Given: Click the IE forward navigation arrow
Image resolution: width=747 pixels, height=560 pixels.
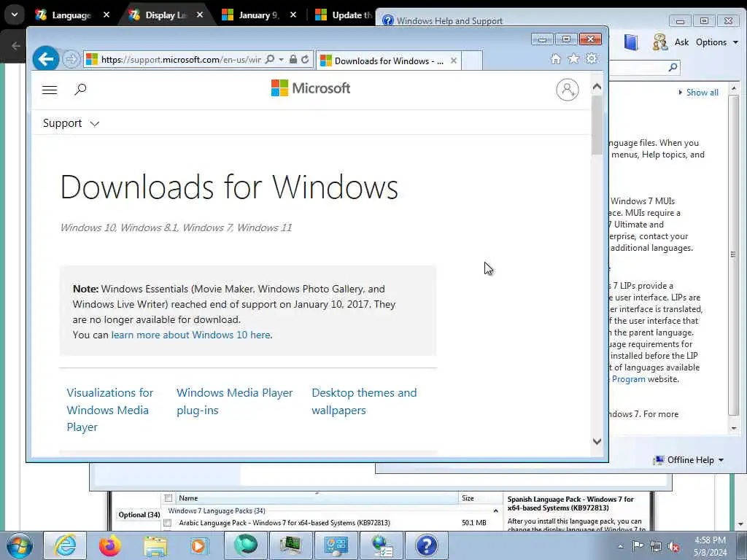Looking at the screenshot, I should tap(71, 60).
